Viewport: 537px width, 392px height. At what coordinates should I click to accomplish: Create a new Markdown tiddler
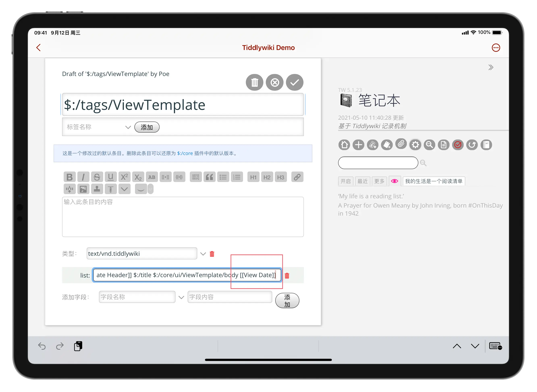(373, 145)
